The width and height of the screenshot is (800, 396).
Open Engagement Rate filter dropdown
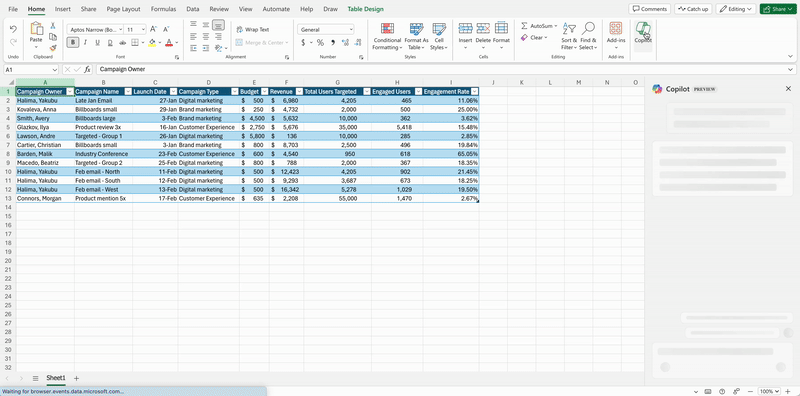(474, 91)
